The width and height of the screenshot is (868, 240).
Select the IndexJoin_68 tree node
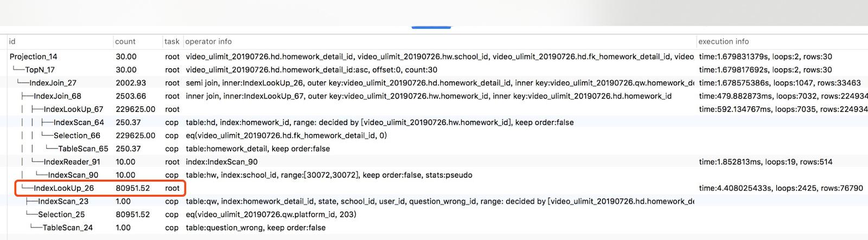tap(58, 96)
